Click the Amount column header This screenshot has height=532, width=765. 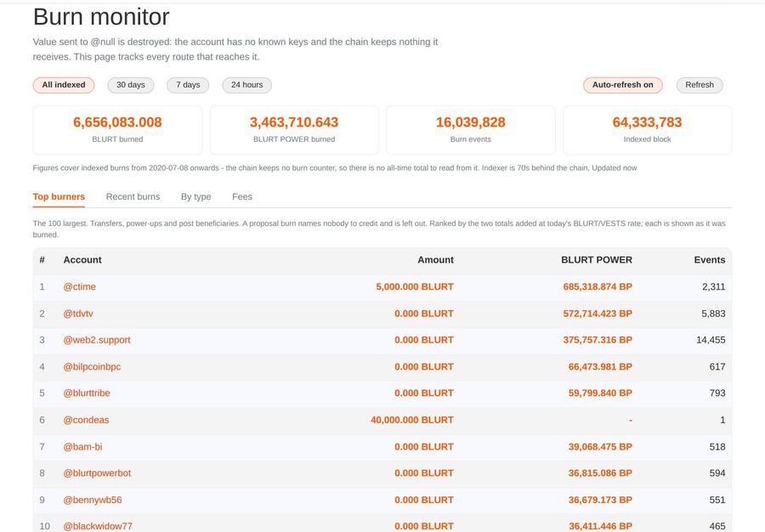coord(435,260)
